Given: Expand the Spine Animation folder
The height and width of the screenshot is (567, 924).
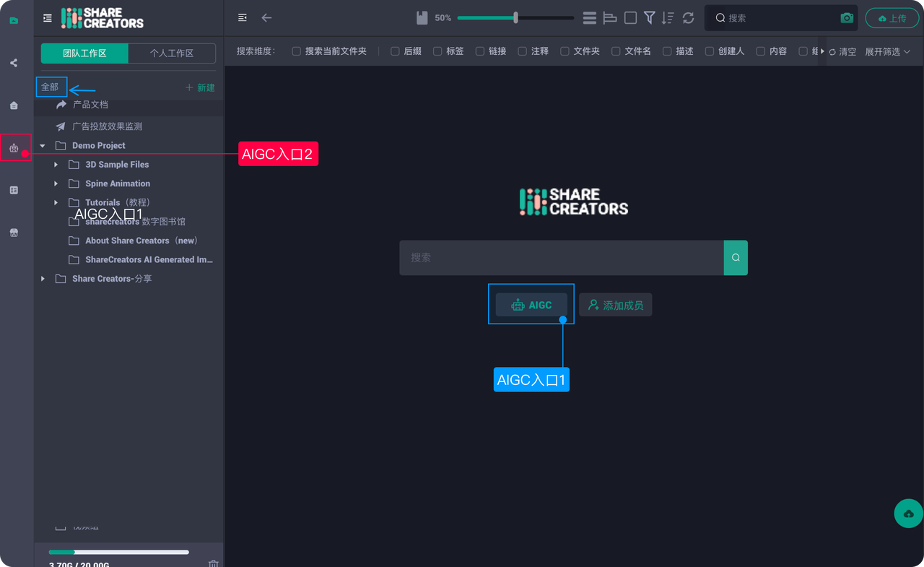Looking at the screenshot, I should pyautogui.click(x=56, y=183).
